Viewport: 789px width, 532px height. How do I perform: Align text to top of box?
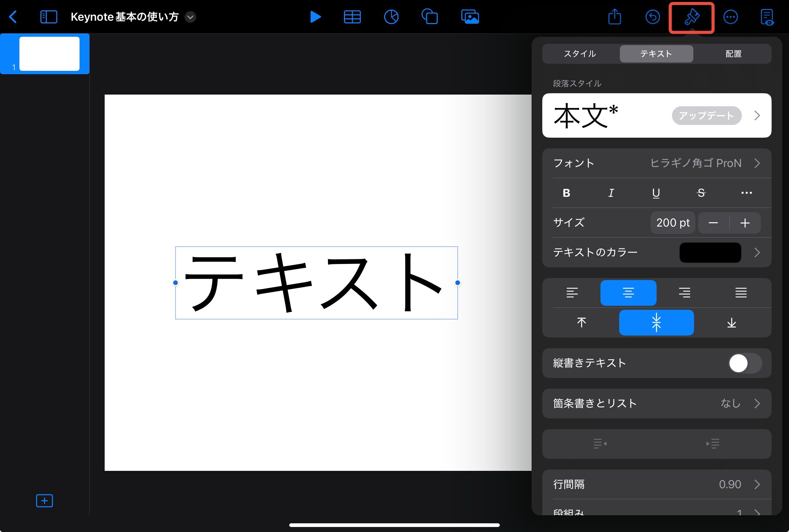pyautogui.click(x=581, y=322)
